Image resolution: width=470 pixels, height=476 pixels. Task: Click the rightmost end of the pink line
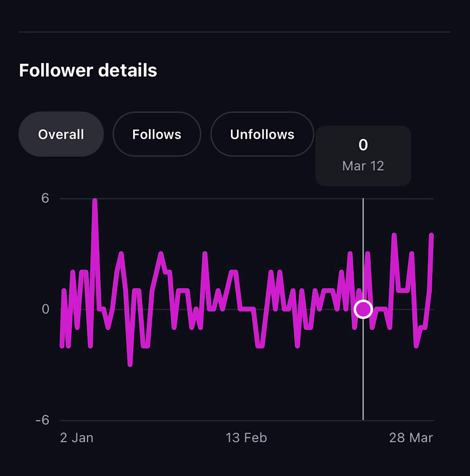(x=432, y=235)
